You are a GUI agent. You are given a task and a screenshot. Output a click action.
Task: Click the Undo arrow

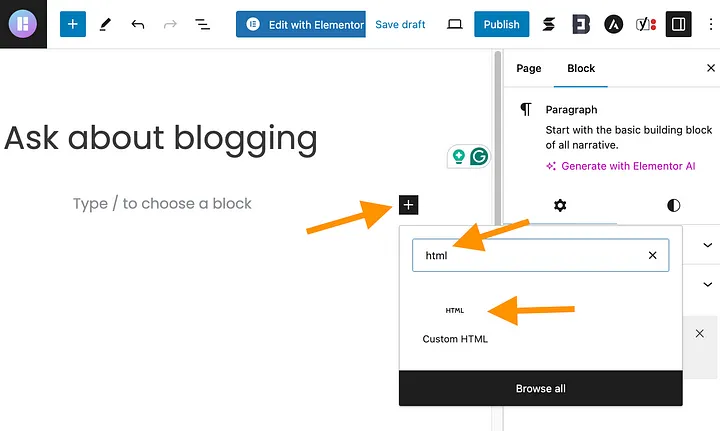137,24
